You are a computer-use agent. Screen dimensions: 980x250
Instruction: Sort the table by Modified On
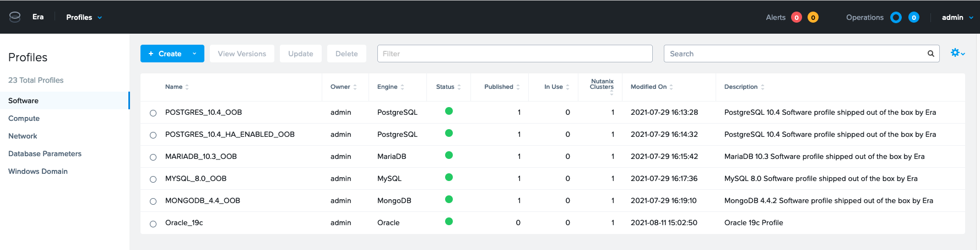pos(652,87)
